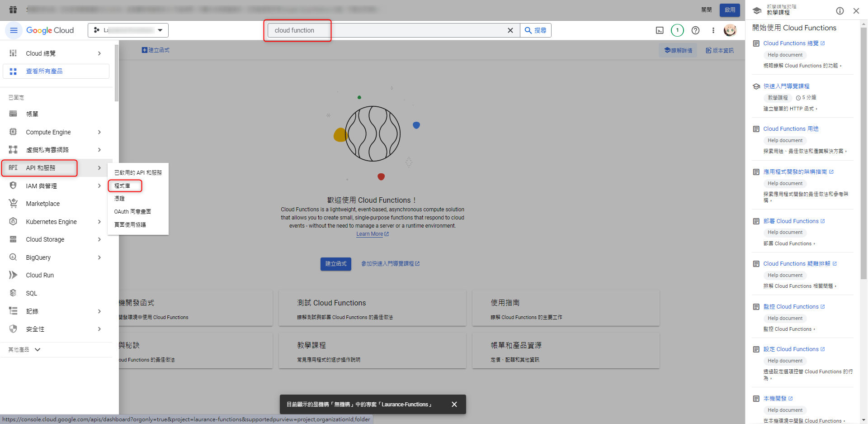Viewport: 868px width, 424px height.
Task: Close the tutorial side panel
Action: (856, 11)
